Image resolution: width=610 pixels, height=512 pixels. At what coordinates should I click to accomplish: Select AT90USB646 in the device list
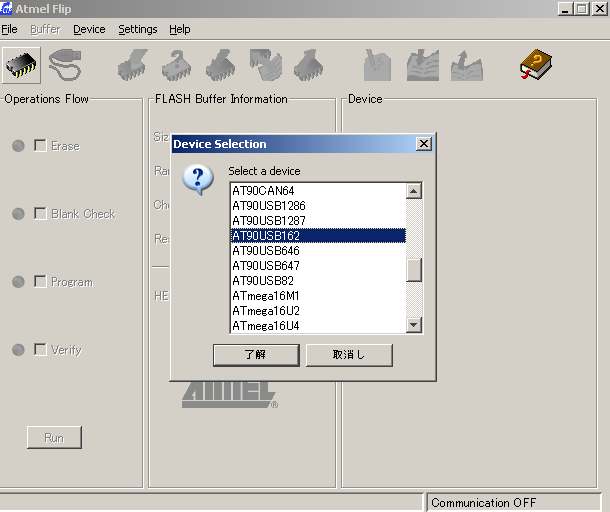[x=318, y=251]
